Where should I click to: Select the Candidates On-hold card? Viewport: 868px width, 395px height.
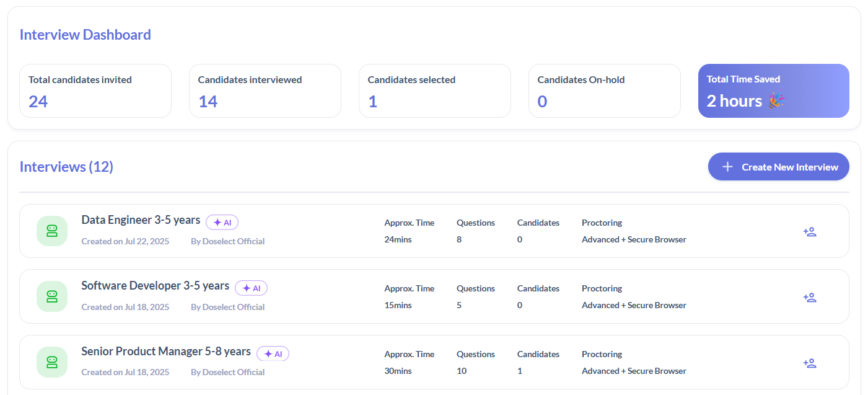coord(605,91)
